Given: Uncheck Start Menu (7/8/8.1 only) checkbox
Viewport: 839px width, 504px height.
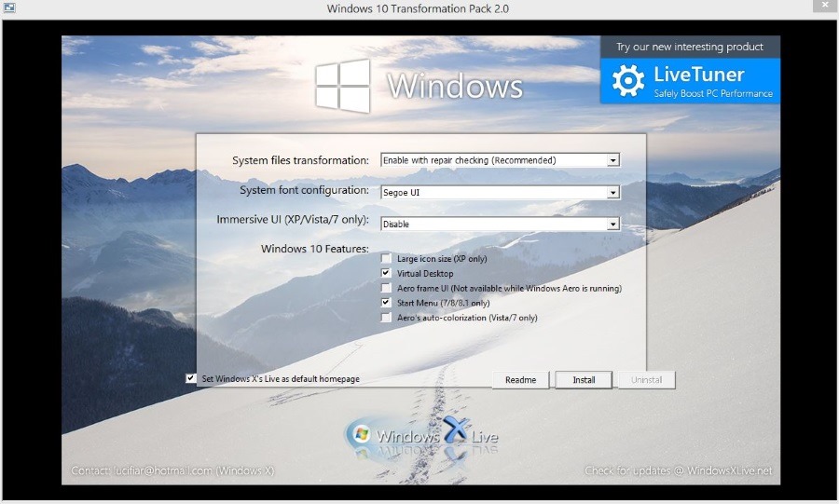Looking at the screenshot, I should [x=386, y=303].
